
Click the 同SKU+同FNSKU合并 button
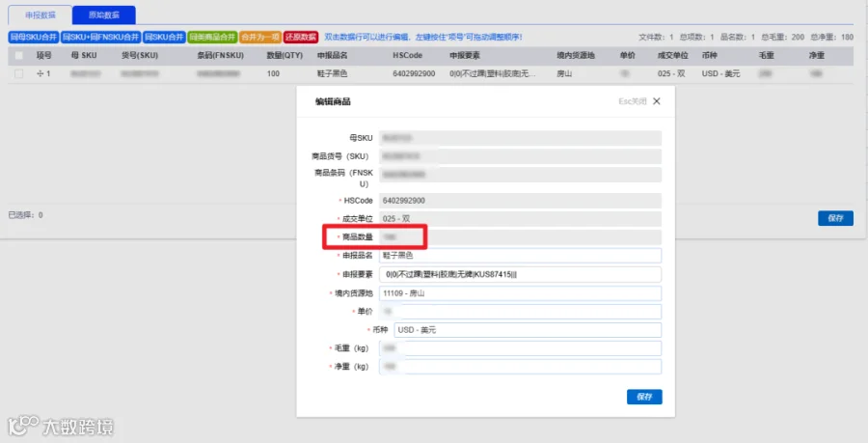(x=100, y=37)
